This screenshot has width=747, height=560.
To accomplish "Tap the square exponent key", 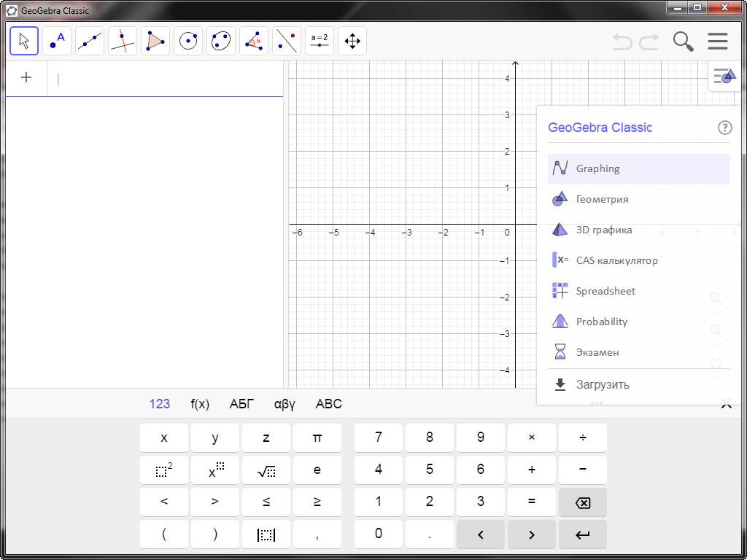I will point(164,470).
